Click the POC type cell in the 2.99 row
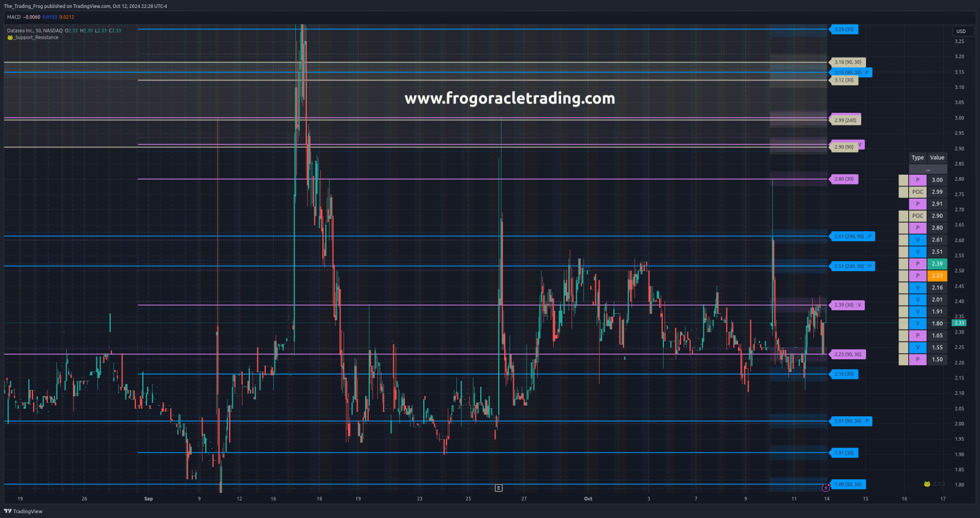This screenshot has width=980, height=518. (918, 192)
